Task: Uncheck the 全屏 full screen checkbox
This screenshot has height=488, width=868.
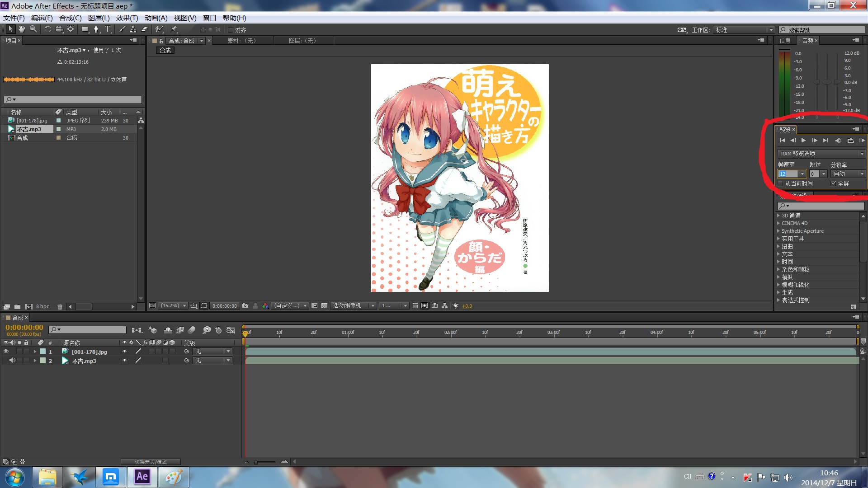Action: click(833, 183)
